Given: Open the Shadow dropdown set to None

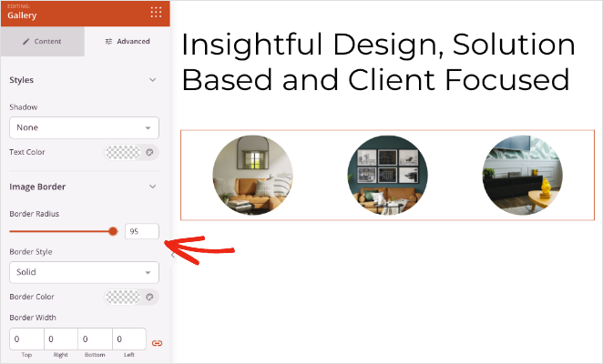Looking at the screenshot, I should point(84,127).
